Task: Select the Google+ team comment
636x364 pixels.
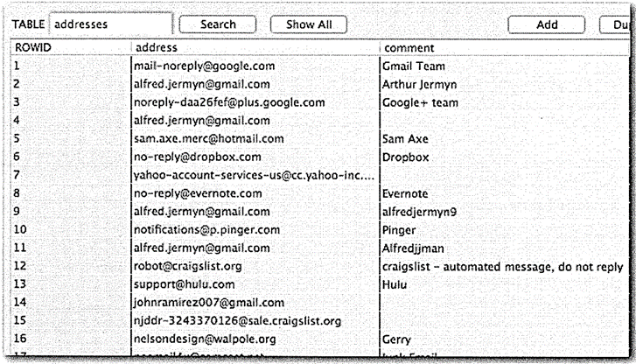Action: pyautogui.click(x=505, y=102)
